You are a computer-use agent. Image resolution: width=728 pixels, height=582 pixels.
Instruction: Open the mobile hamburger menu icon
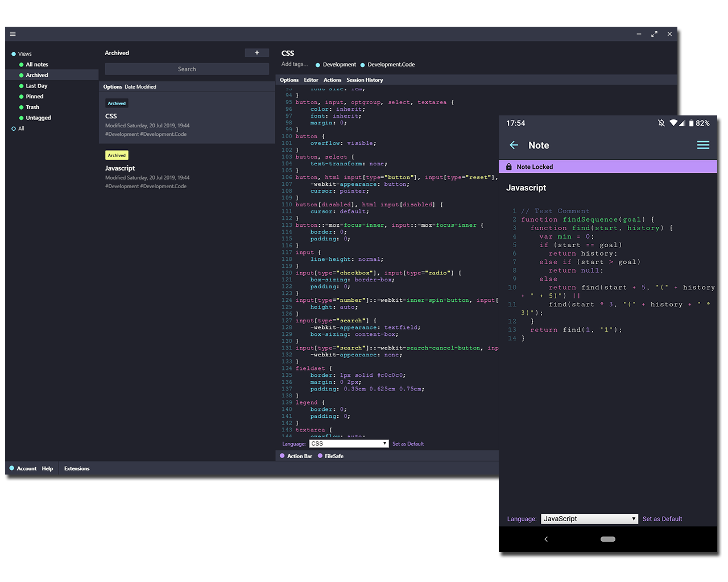coord(703,145)
